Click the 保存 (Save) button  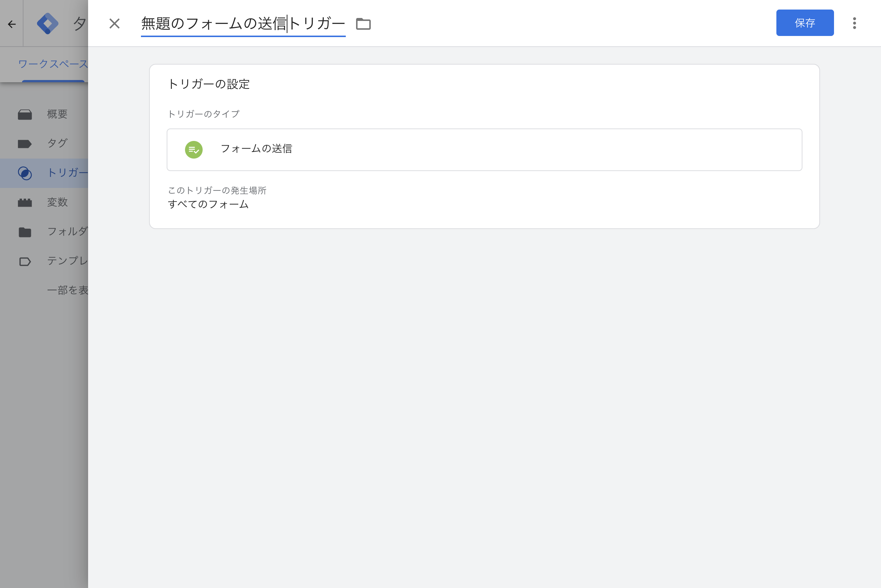[805, 23]
